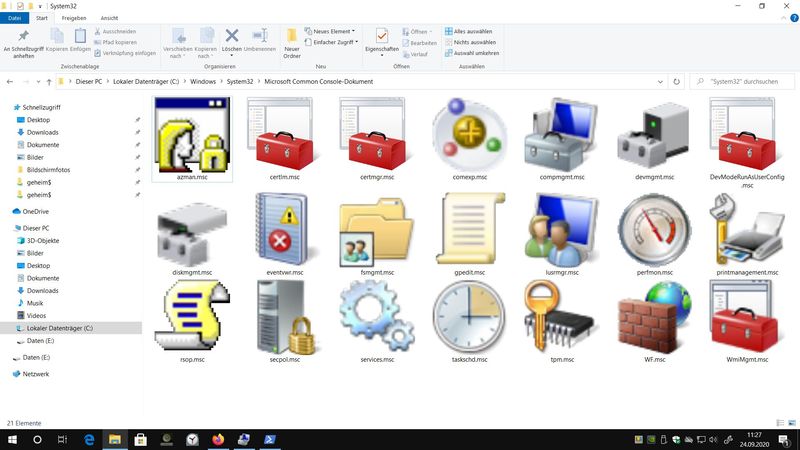
Task: Launch Edge browser from the taskbar
Action: (89, 439)
